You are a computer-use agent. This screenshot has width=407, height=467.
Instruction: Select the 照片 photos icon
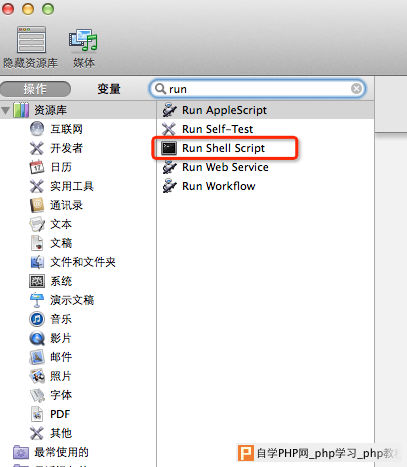37,376
